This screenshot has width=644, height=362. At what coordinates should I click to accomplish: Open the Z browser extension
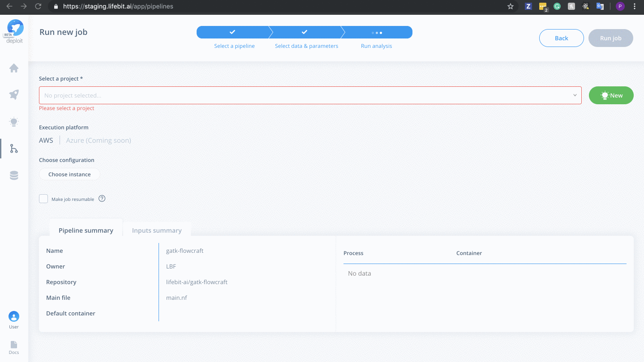coord(528,6)
